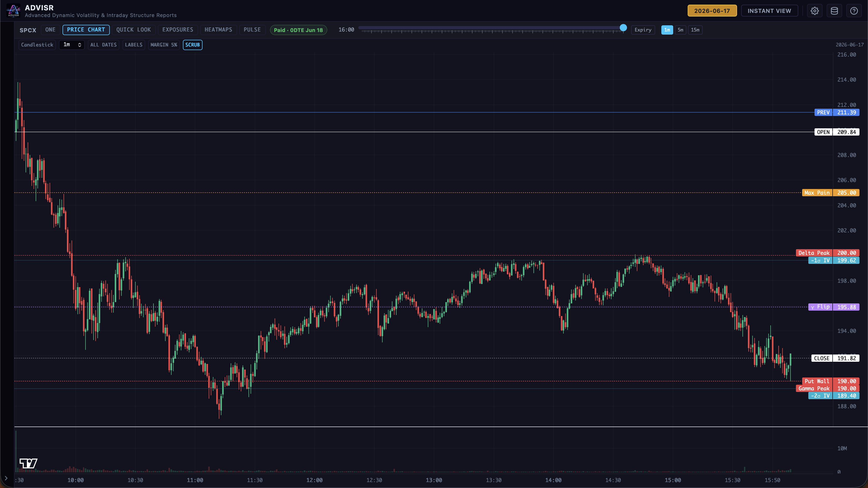Viewport: 868px width, 488px height.
Task: Click the γ Flip 195.88 label
Action: (x=834, y=307)
